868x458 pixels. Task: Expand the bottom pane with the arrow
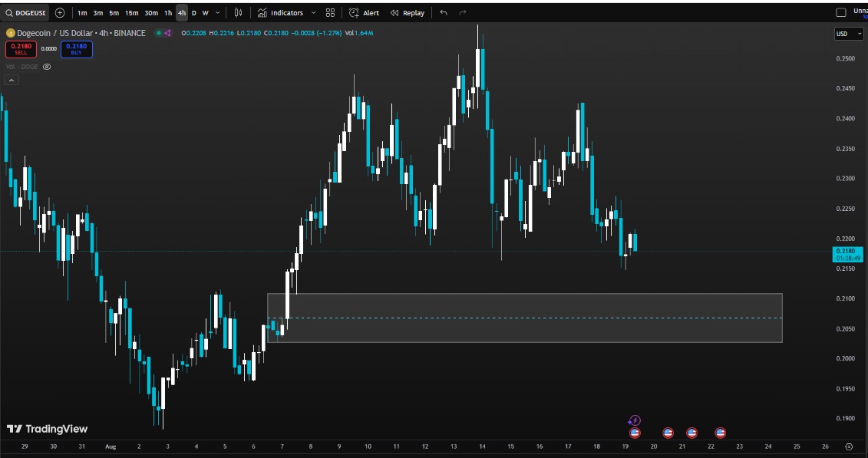[12, 79]
